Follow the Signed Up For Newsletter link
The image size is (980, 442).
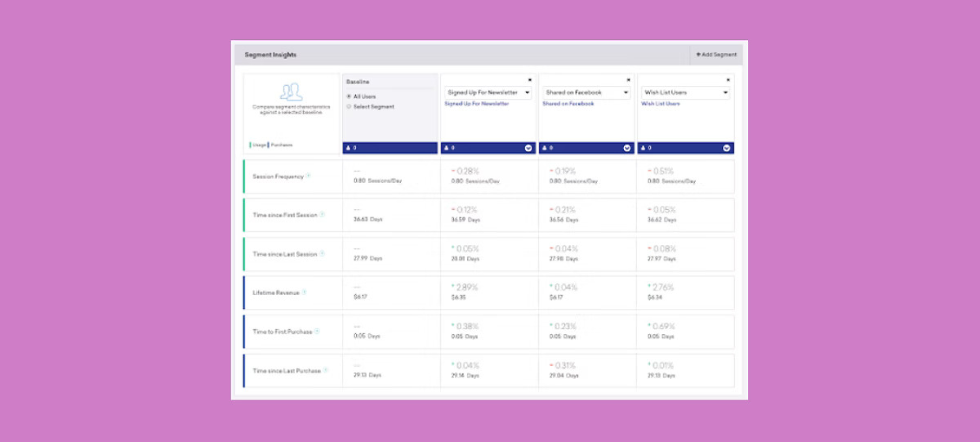coord(476,104)
